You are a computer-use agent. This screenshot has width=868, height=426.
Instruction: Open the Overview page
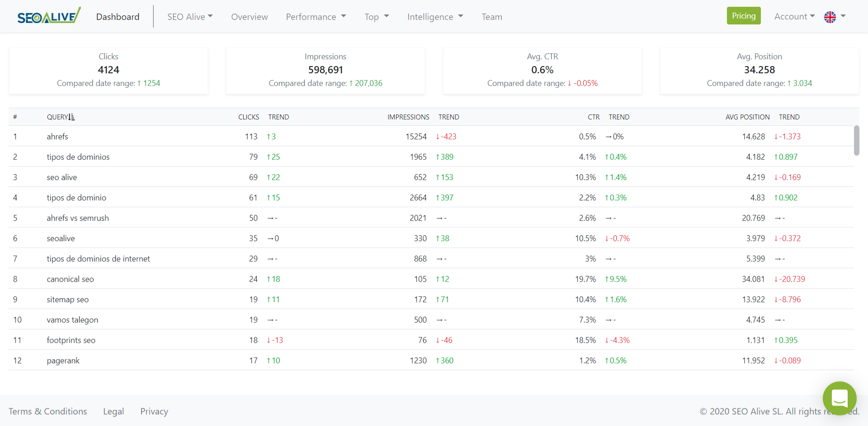(x=250, y=17)
